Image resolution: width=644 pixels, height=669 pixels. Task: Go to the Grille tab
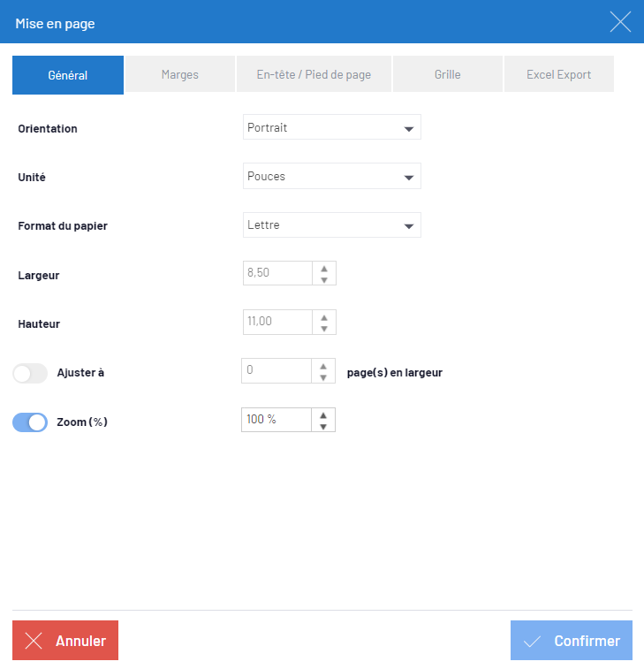click(447, 75)
